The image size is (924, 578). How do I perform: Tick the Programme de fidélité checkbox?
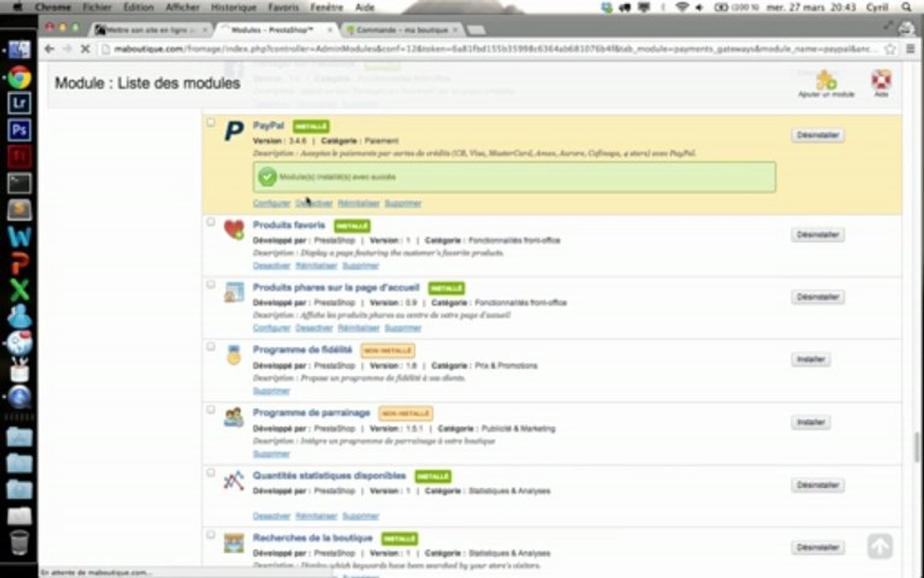210,347
